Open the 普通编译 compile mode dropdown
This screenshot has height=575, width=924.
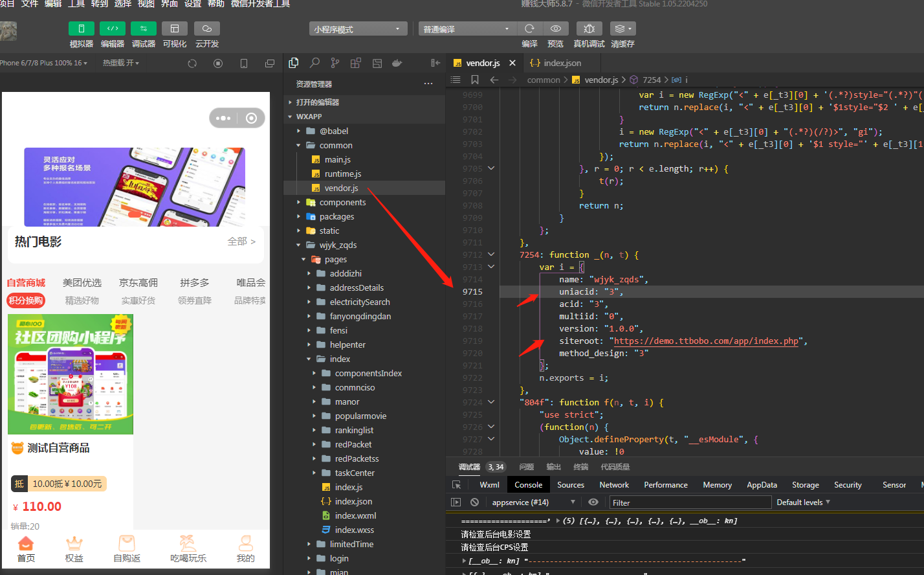point(467,28)
